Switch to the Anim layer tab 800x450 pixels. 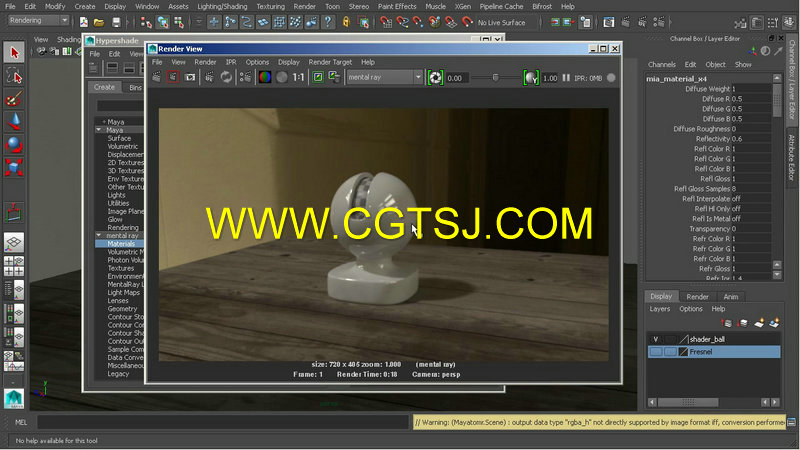point(731,296)
